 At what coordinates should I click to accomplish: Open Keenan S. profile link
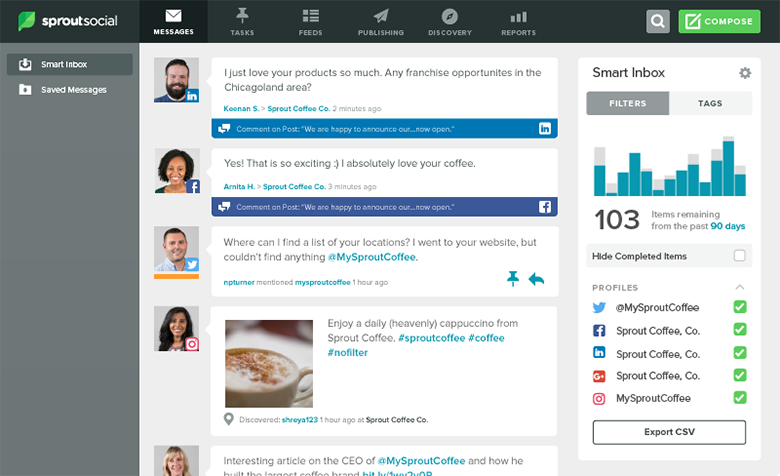(x=241, y=108)
